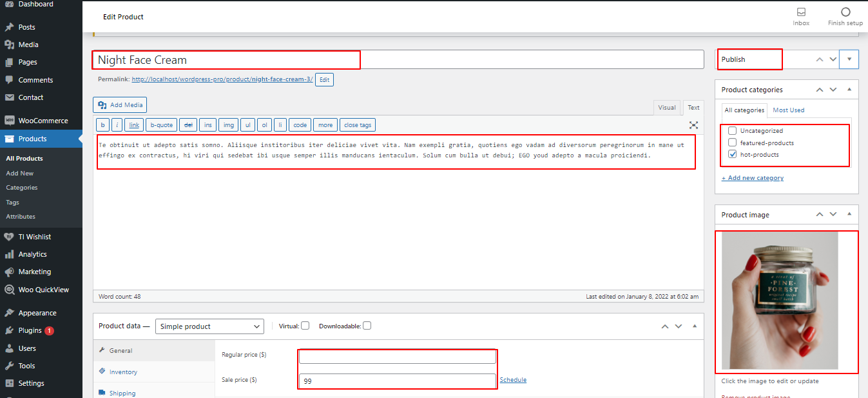Screen dimensions: 868x398
Task: Switch to the Most Used categories tab
Action: coord(789,110)
